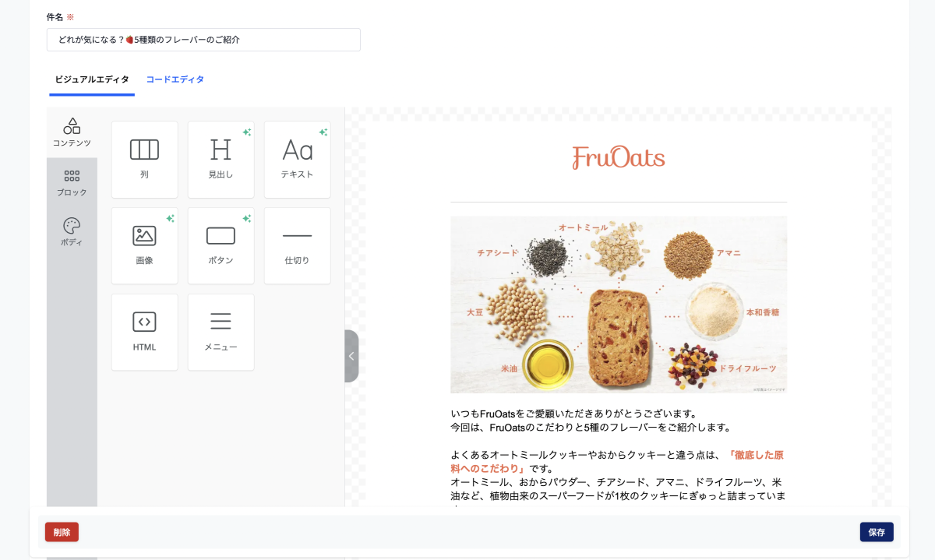Select the テキスト text block
Image resolution: width=935 pixels, height=560 pixels.
click(297, 160)
